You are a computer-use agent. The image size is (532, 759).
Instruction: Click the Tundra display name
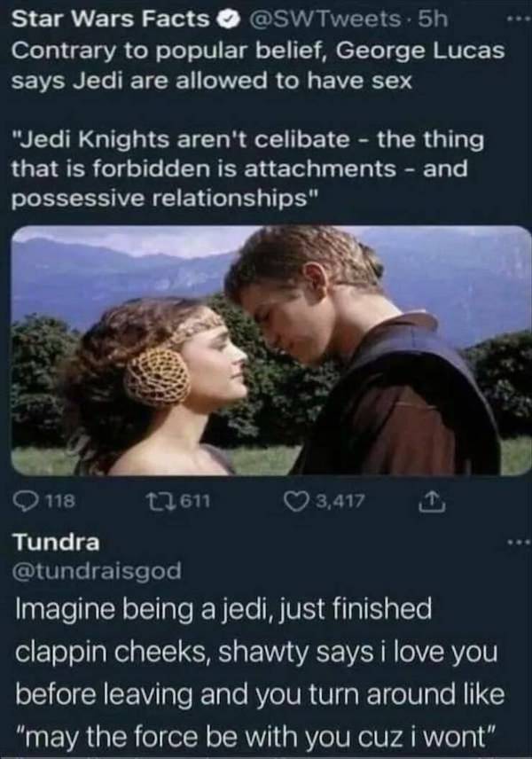(x=56, y=543)
